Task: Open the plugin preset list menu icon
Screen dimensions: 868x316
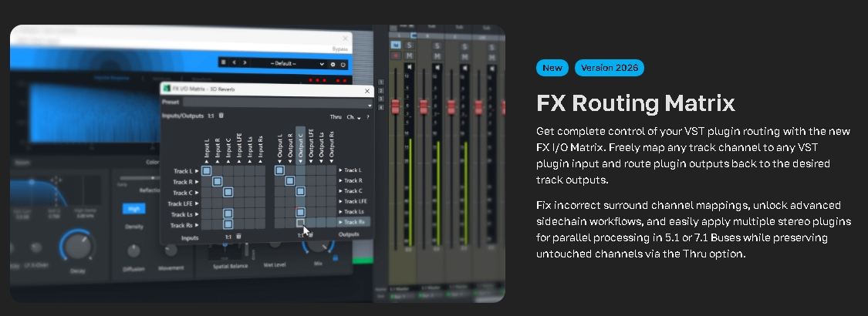Action: tap(224, 62)
